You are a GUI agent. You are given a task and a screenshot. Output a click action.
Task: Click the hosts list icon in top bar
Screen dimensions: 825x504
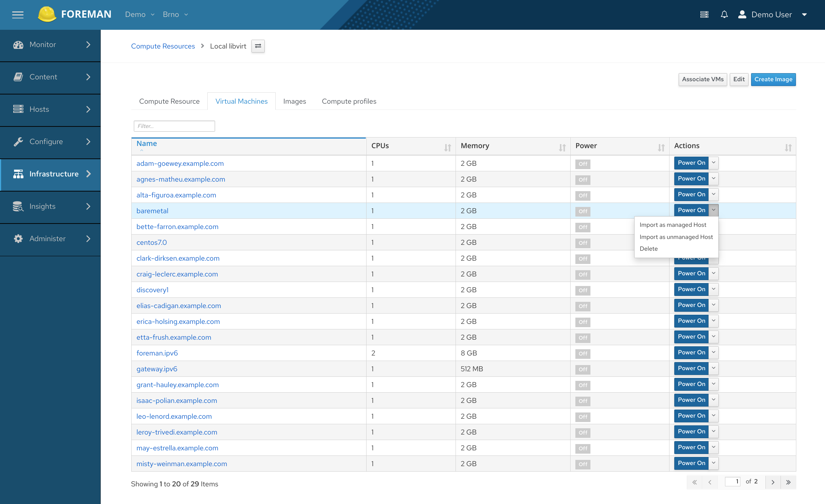704,15
